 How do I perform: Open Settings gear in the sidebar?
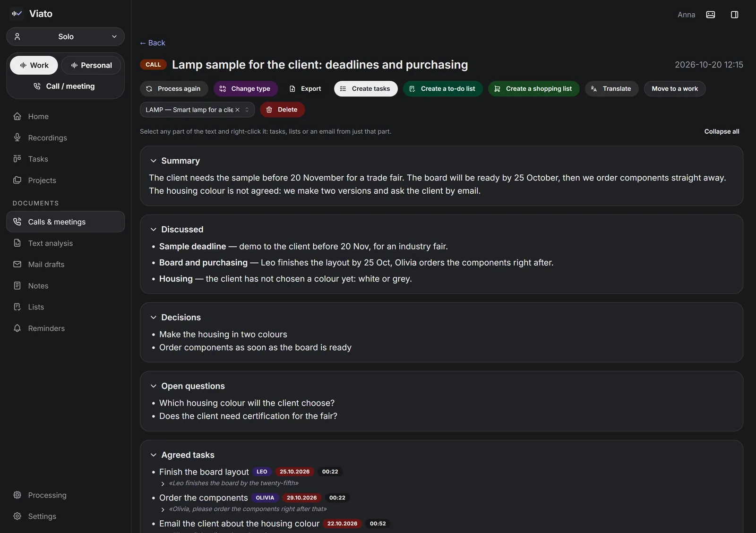17,516
